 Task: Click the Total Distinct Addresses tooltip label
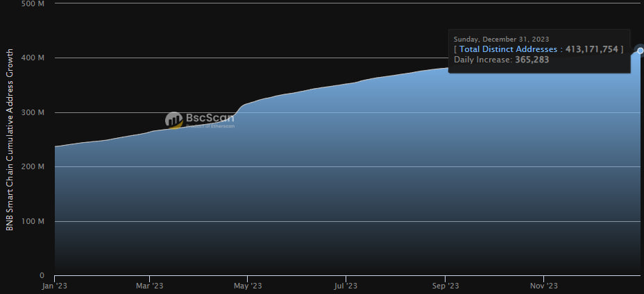(508, 49)
